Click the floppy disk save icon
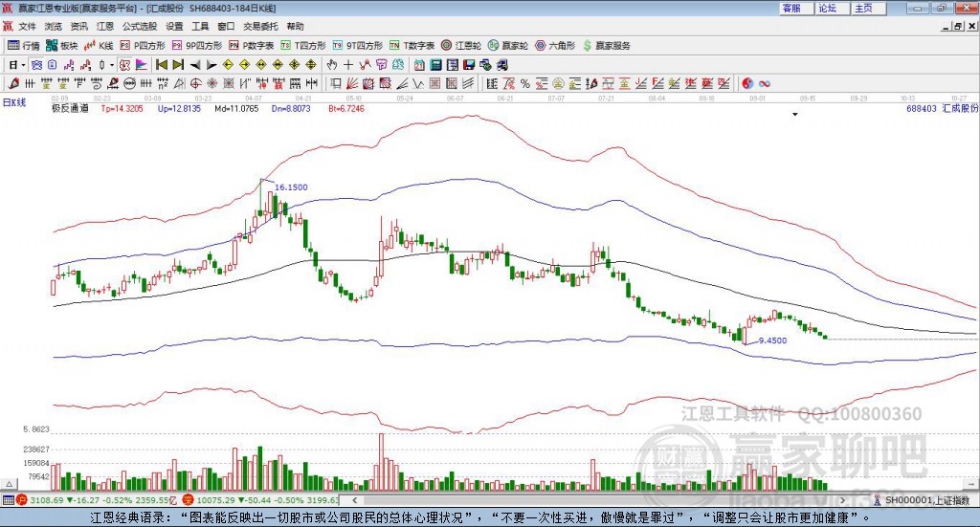Viewport: 980px width, 527px height. tap(469, 65)
